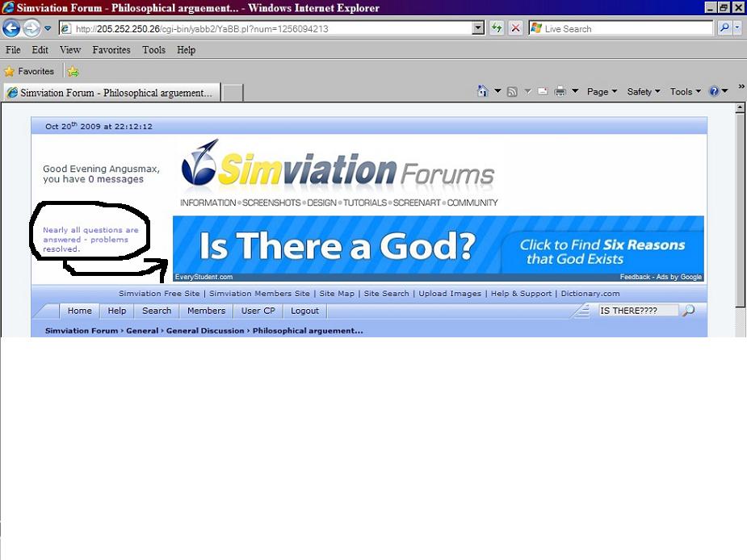The height and width of the screenshot is (560, 747).
Task: Click the General breadcrumb link
Action: coord(142,331)
